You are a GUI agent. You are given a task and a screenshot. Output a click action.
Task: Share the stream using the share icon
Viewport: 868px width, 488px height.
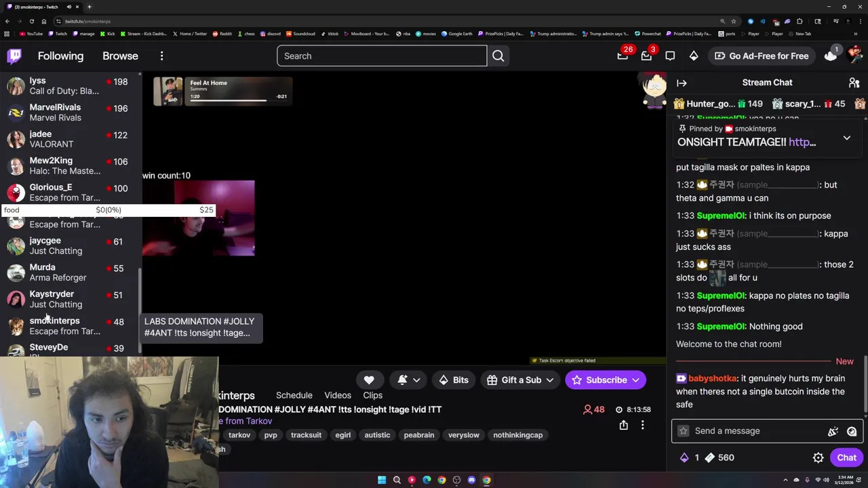click(x=623, y=425)
